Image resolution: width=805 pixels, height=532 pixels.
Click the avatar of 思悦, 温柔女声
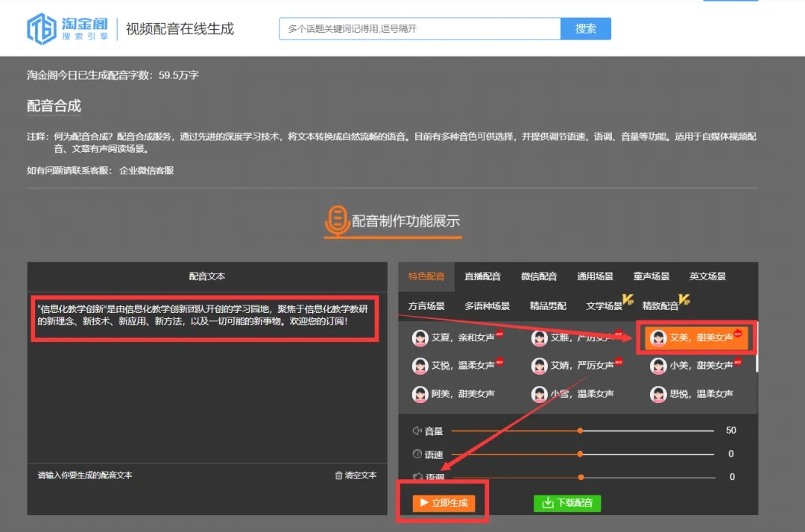pos(658,394)
